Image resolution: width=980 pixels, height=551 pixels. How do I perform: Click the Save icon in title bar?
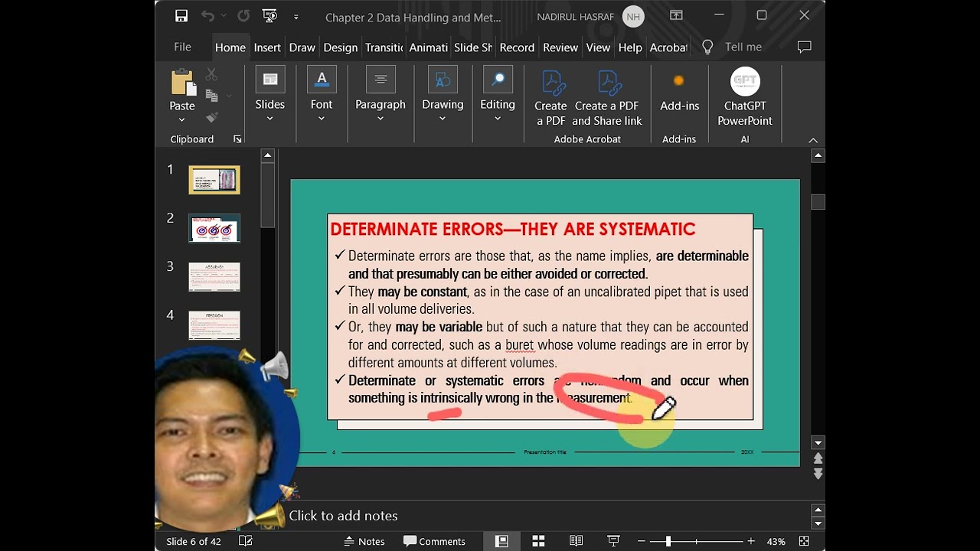point(181,16)
